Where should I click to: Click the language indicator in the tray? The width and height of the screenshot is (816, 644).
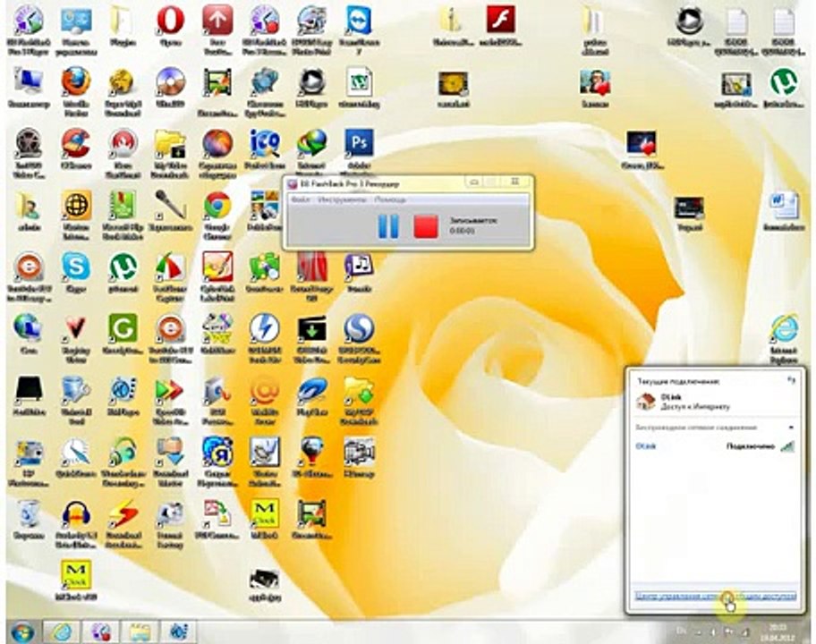click(681, 631)
